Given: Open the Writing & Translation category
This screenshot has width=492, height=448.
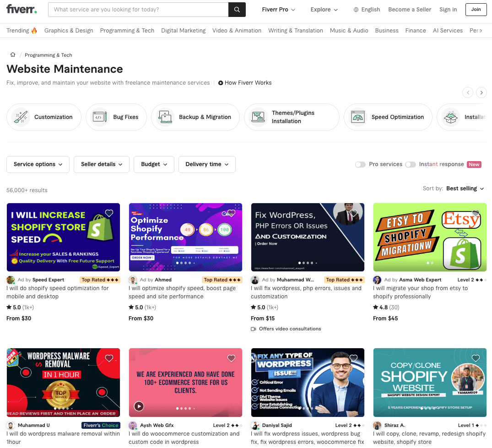Looking at the screenshot, I should point(296,31).
